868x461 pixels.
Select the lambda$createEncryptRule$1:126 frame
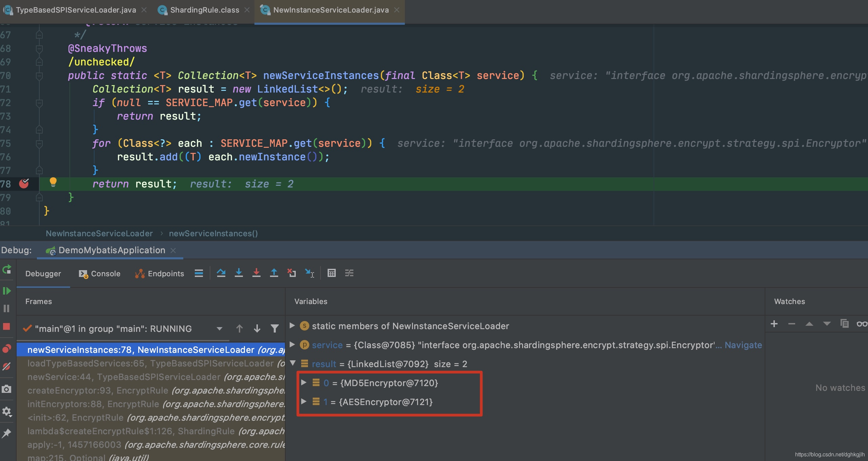coord(151,431)
